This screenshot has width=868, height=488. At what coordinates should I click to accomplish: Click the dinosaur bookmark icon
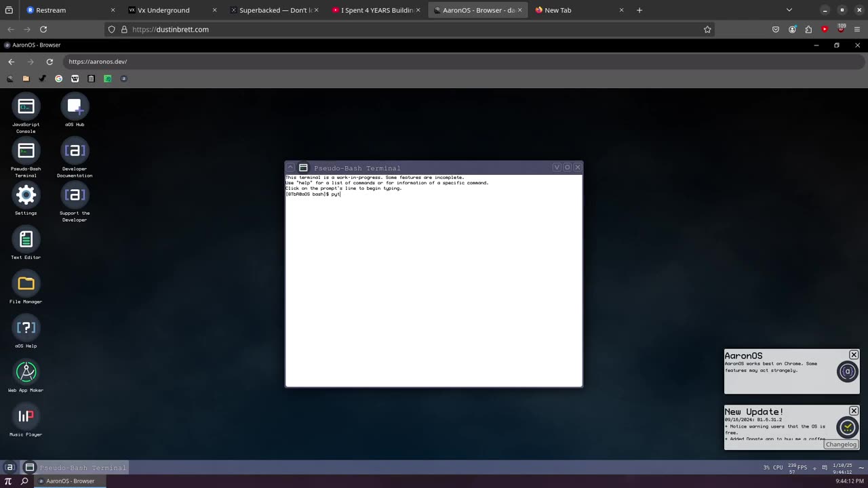pos(42,79)
